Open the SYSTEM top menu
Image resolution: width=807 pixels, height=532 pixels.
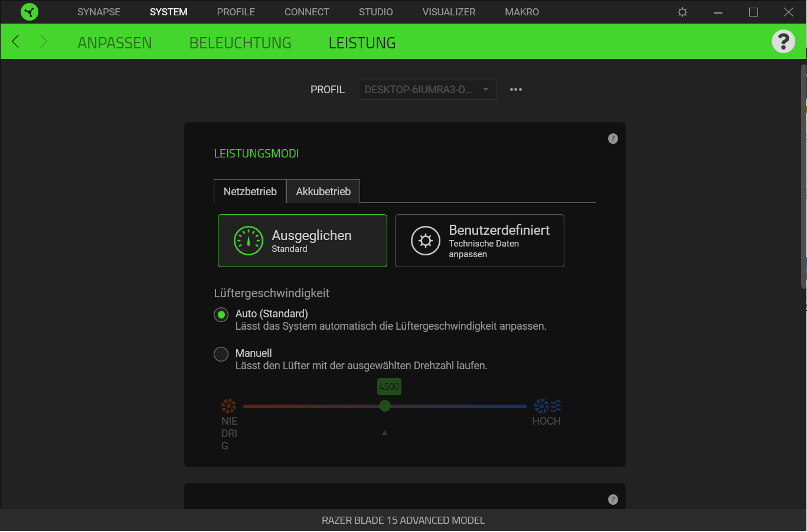[168, 12]
